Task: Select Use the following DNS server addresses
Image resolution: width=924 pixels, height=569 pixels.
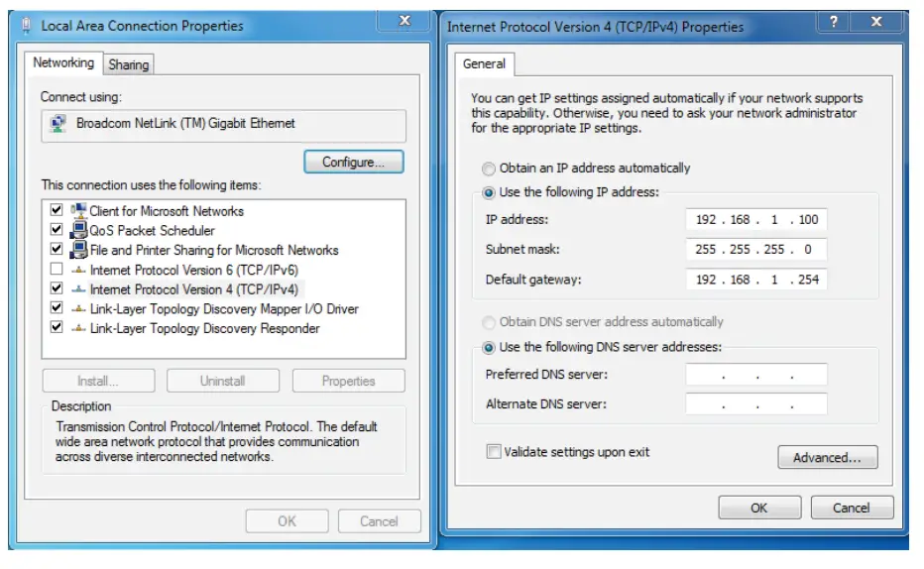Action: 489,348
